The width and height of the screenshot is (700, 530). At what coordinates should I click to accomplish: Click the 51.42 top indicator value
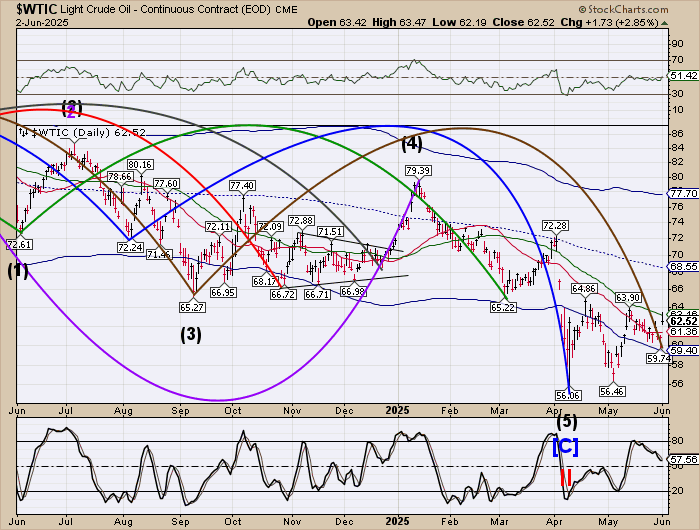(683, 76)
